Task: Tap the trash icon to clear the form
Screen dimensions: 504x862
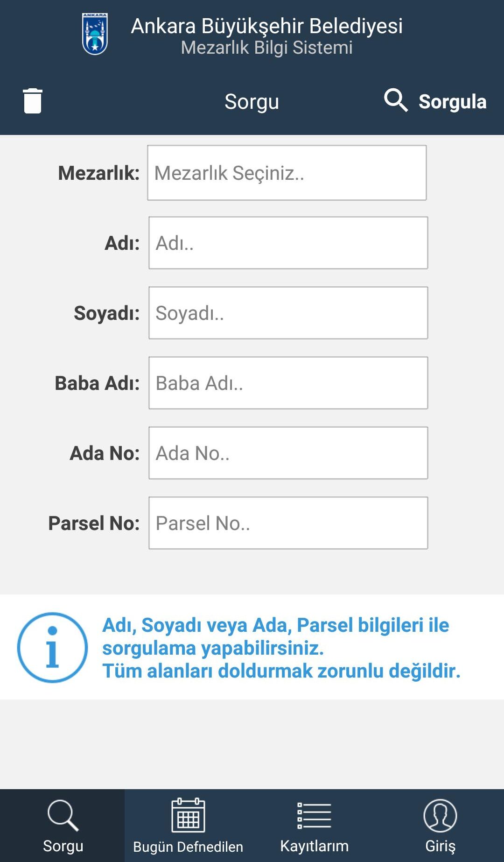Action: pos(33,101)
